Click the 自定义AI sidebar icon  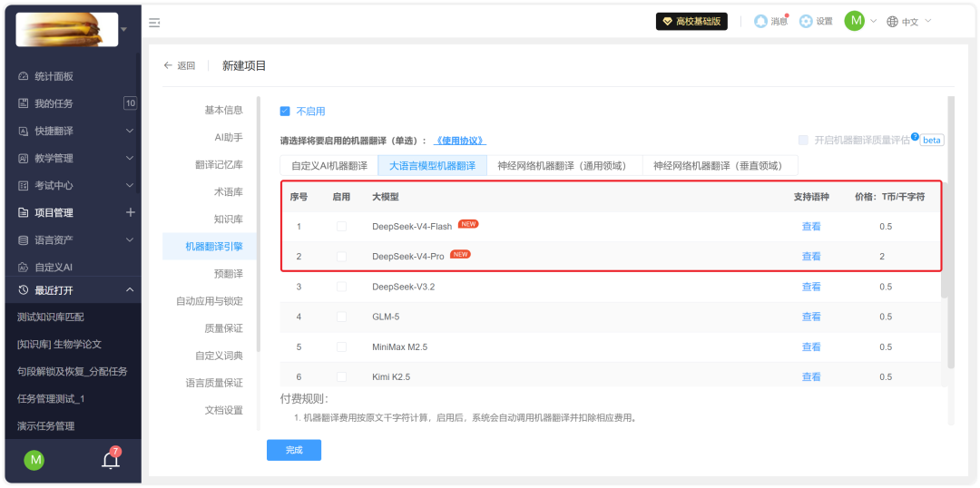point(23,267)
